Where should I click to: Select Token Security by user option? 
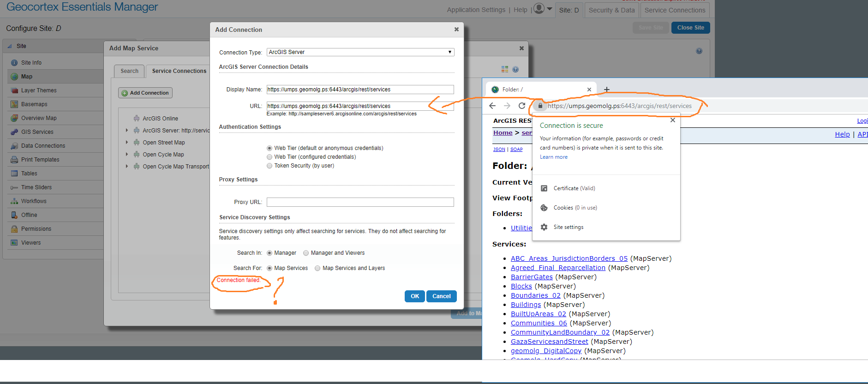269,166
